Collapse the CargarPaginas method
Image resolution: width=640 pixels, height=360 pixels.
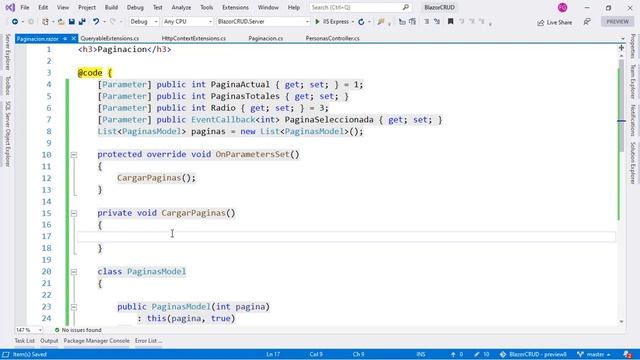tap(74, 213)
